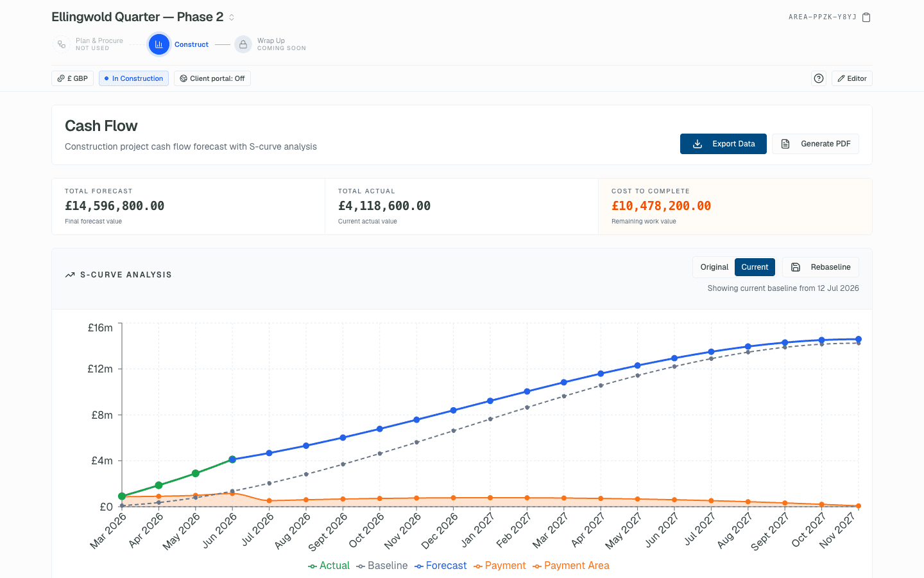
Task: Click the actual data point at May 2026
Action: 196,473
